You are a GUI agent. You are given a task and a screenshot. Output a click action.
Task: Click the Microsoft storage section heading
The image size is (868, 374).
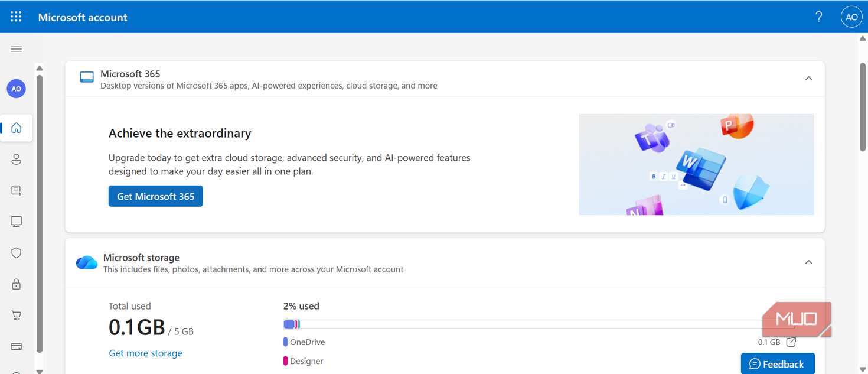tap(141, 258)
